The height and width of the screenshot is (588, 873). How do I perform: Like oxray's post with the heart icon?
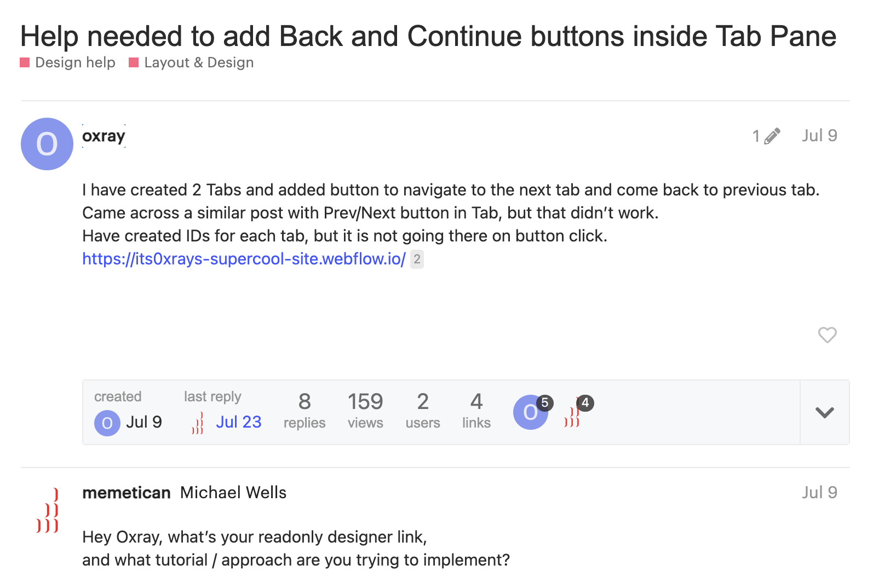click(827, 335)
